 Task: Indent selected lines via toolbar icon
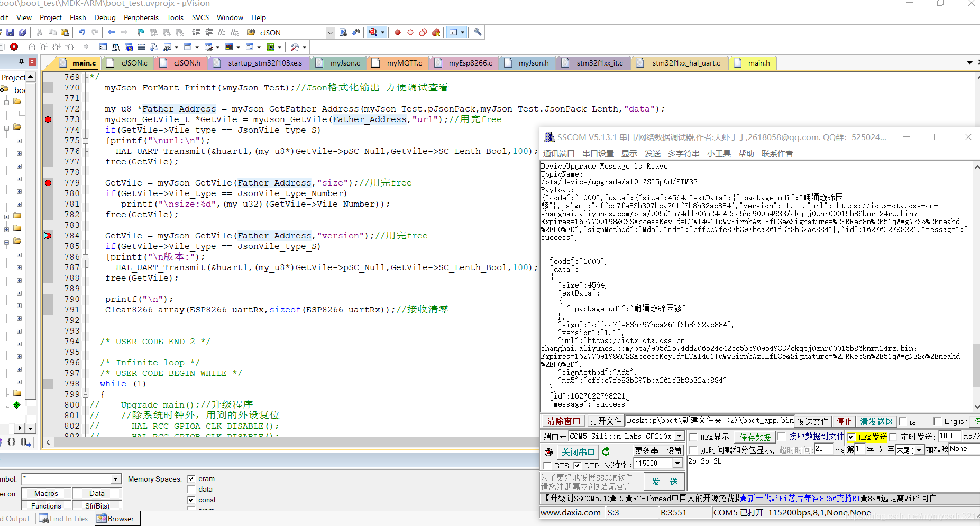point(196,32)
